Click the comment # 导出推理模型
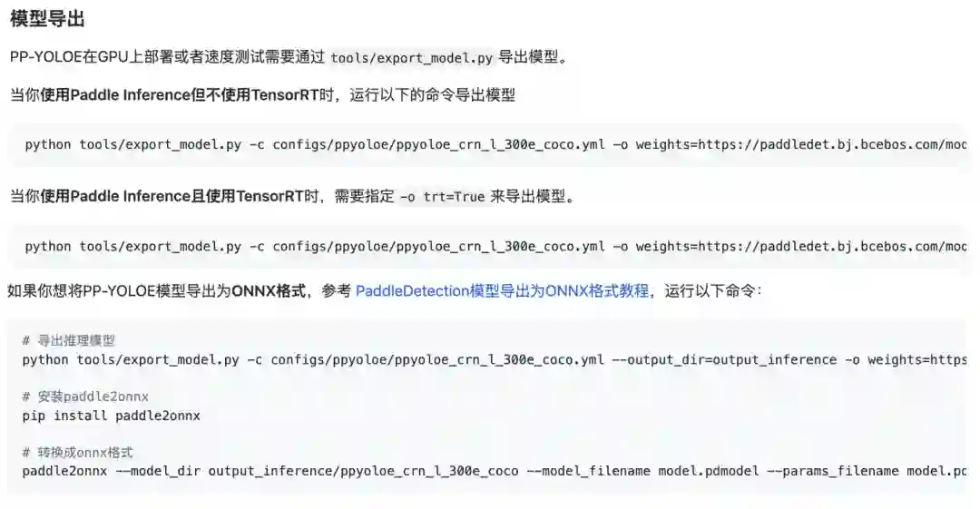The height and width of the screenshot is (509, 980). point(69,341)
